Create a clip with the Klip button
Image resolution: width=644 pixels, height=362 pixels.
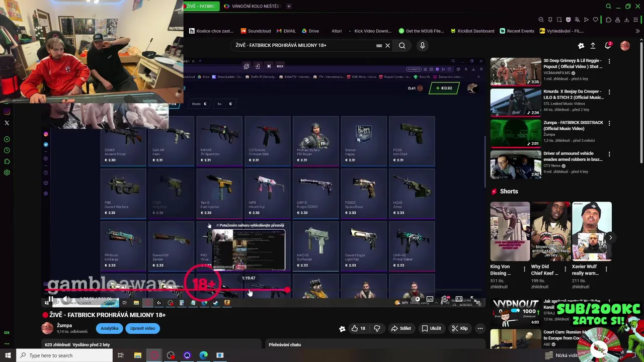[459, 328]
